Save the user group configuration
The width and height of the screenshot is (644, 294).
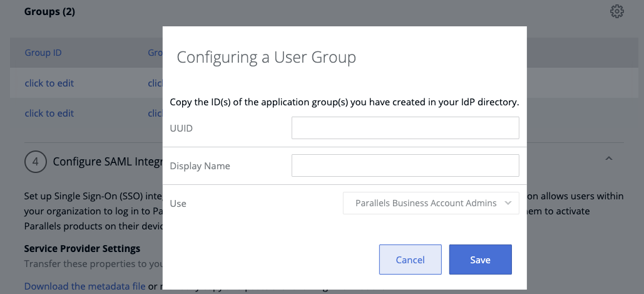point(480,260)
